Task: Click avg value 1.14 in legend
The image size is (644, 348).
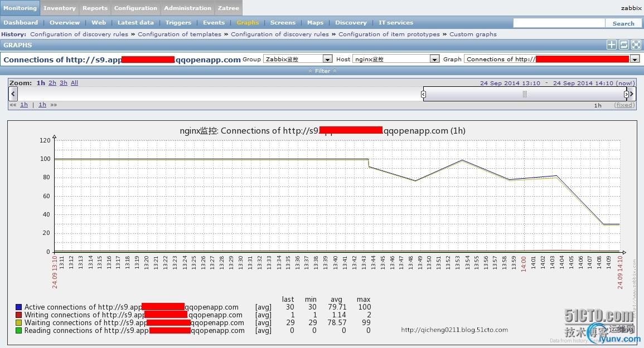Action: 339,315
